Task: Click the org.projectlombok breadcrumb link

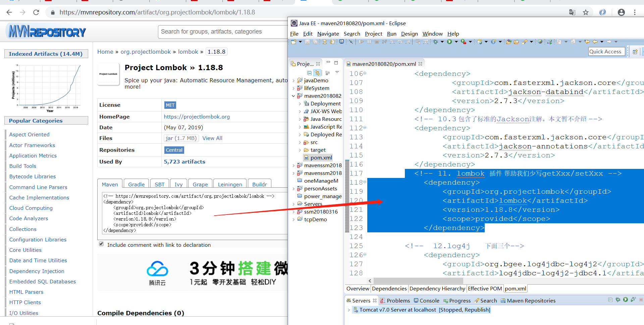Action: tap(146, 52)
